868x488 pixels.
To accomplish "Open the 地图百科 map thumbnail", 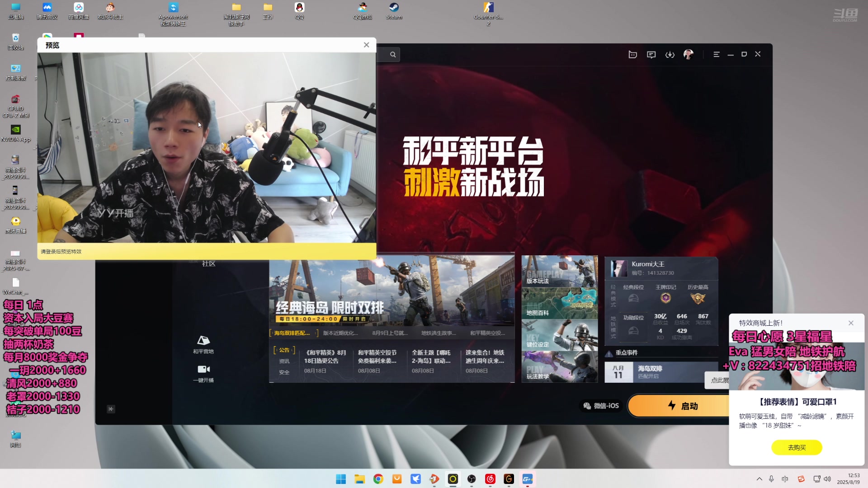I will tap(560, 303).
